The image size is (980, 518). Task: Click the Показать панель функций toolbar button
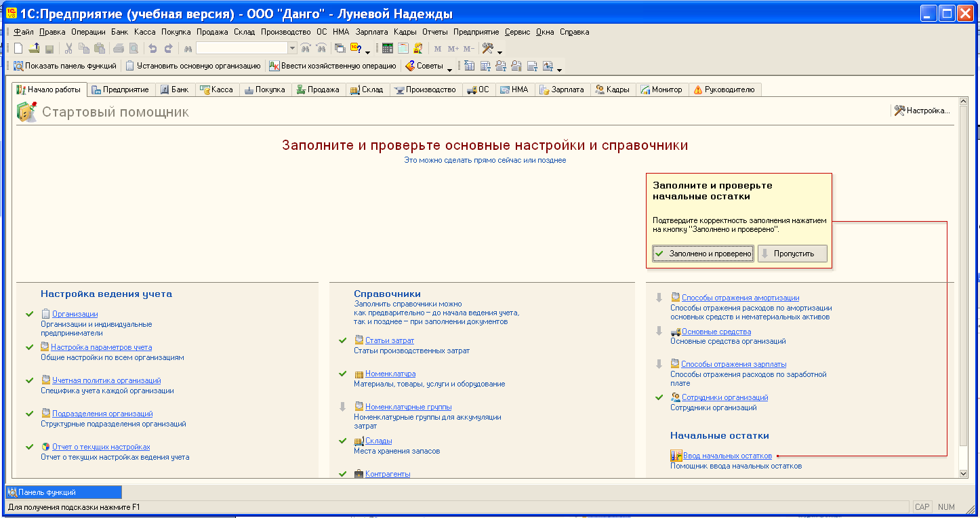click(x=64, y=66)
